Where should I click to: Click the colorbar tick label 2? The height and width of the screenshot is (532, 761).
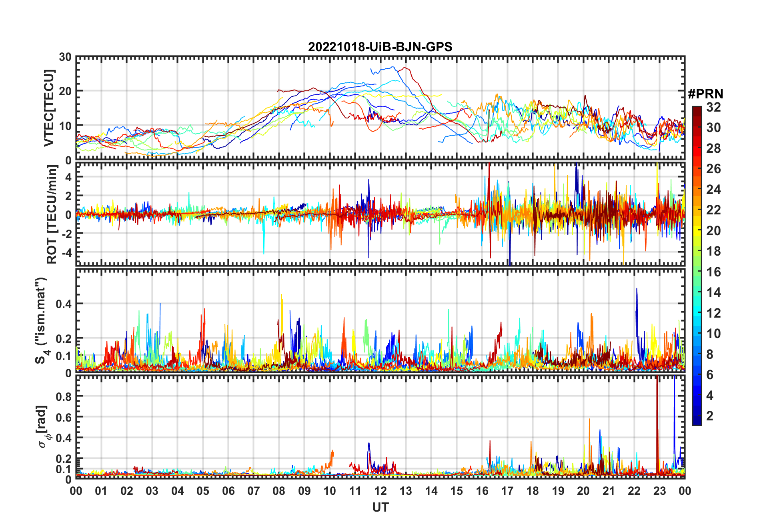click(710, 416)
